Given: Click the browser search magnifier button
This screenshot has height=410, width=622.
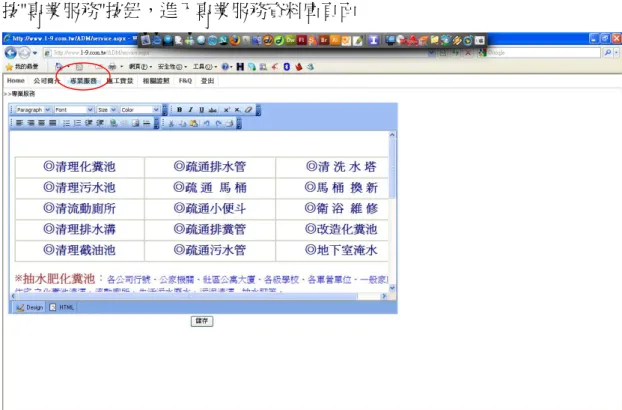Looking at the screenshot, I should tap(608, 52).
